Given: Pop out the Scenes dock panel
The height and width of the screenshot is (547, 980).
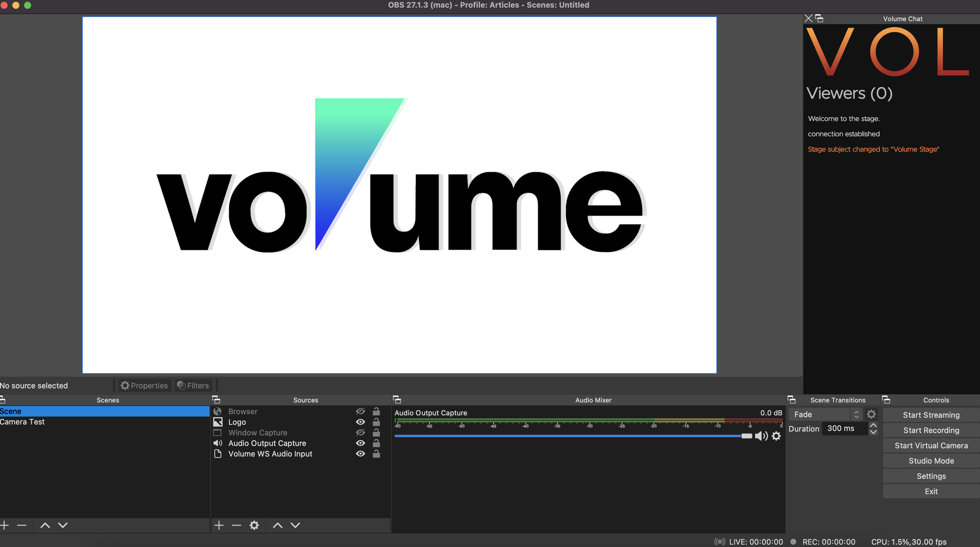Looking at the screenshot, I should (x=2, y=400).
